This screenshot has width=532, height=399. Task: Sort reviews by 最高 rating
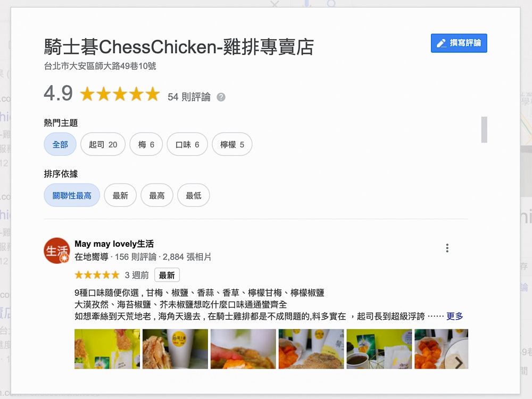(157, 195)
